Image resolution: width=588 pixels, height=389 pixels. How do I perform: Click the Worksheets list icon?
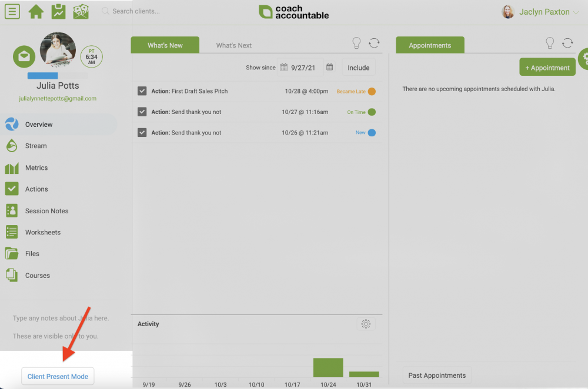pos(12,232)
